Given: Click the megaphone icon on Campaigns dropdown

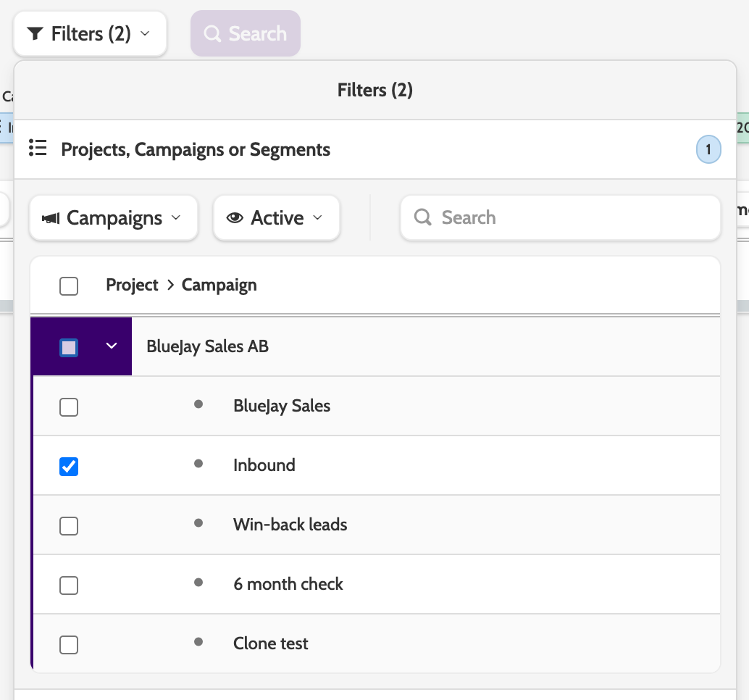Looking at the screenshot, I should tap(51, 218).
